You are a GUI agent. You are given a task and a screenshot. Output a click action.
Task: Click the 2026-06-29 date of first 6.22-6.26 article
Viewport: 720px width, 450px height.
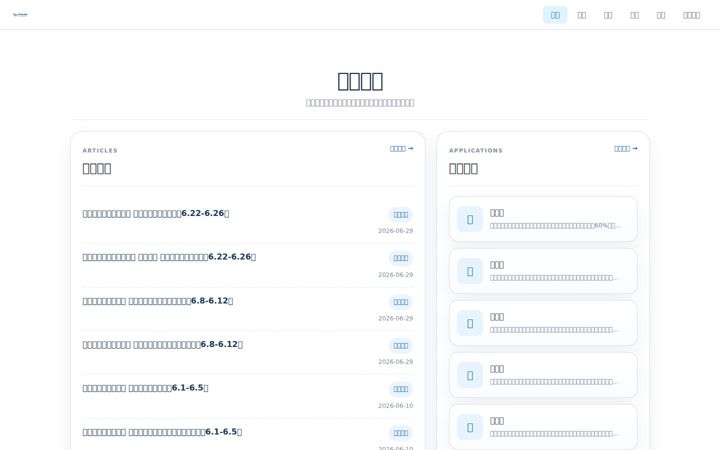click(x=395, y=231)
